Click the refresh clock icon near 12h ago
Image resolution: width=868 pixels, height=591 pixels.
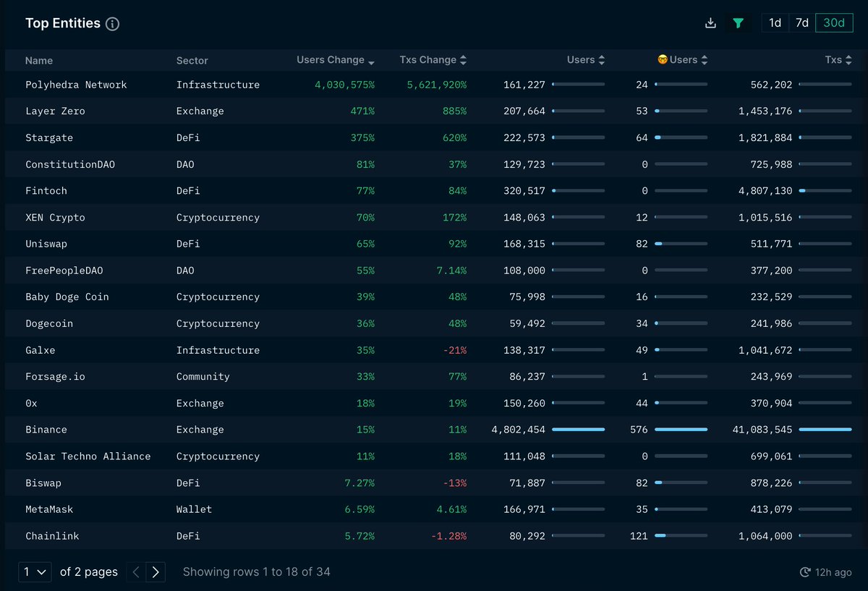[x=805, y=572]
